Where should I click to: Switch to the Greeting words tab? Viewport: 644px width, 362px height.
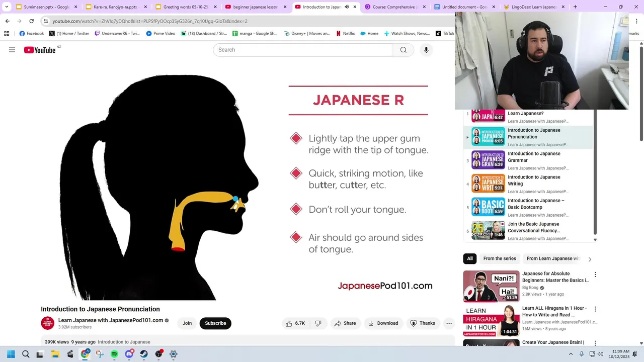tap(185, 7)
